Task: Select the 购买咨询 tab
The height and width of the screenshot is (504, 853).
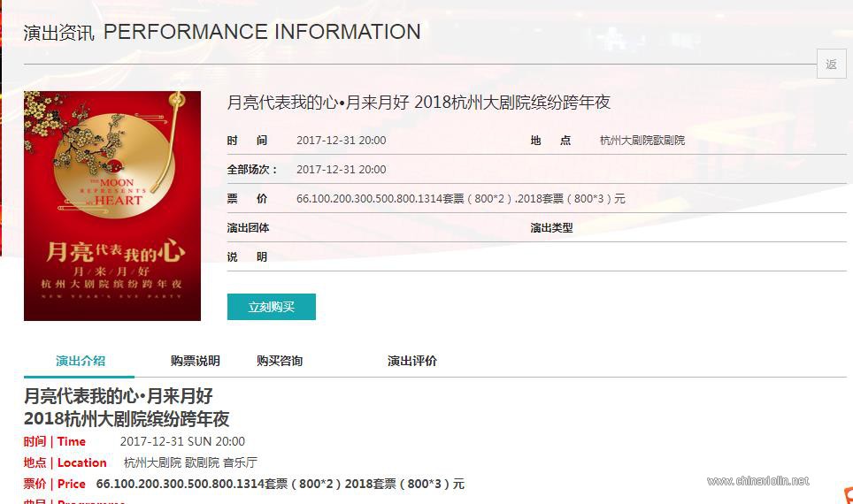Action: click(x=280, y=361)
